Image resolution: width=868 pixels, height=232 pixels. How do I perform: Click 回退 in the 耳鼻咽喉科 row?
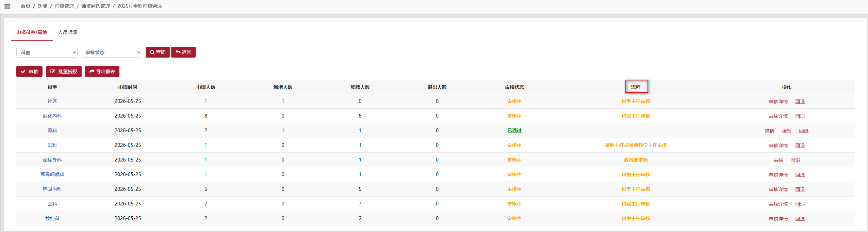[800, 175]
